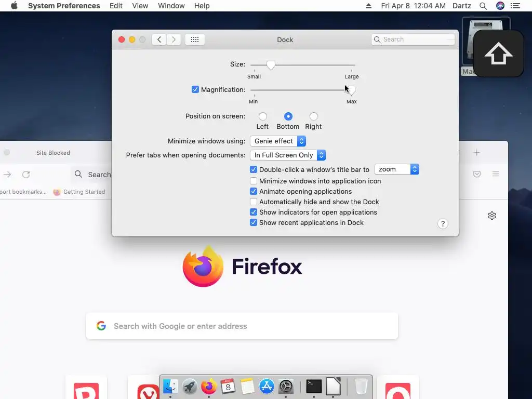Click the Pocket icon in Firefox toolbar
Viewport: 532px width, 399px height.
coord(477,174)
